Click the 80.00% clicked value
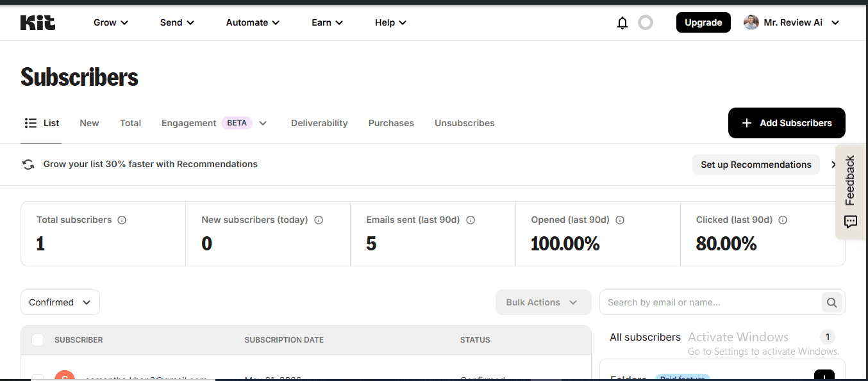The height and width of the screenshot is (381, 868). point(726,243)
